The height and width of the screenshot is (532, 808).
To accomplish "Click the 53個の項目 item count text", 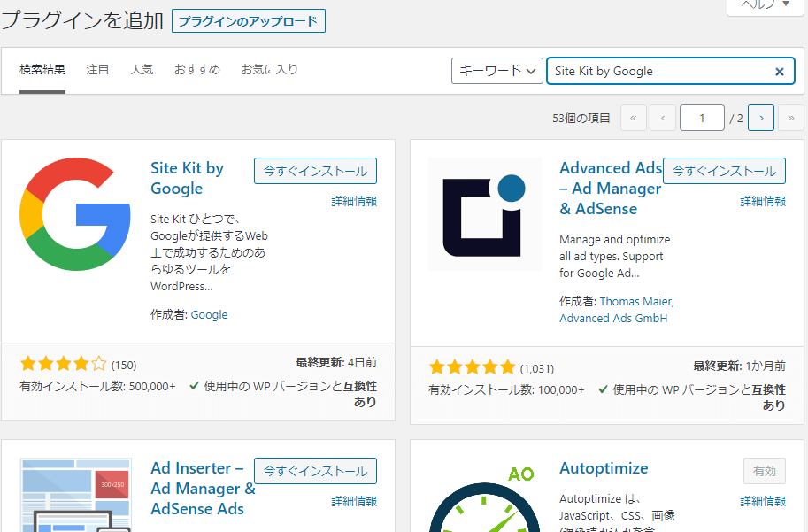I will pyautogui.click(x=581, y=118).
